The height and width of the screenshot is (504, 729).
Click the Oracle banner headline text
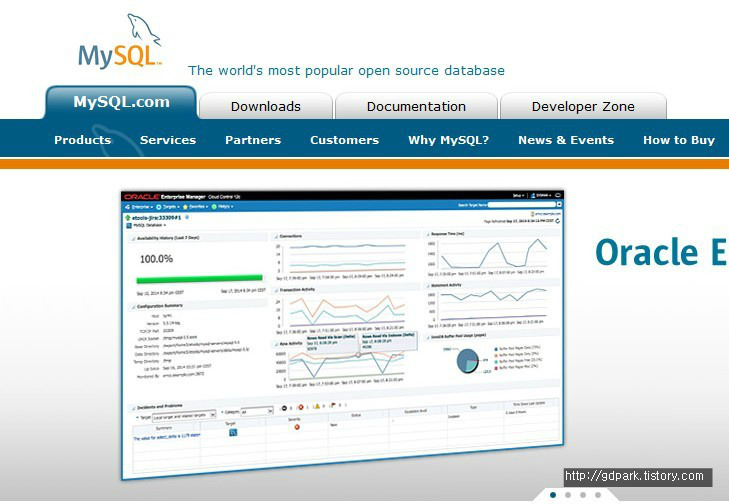(662, 252)
